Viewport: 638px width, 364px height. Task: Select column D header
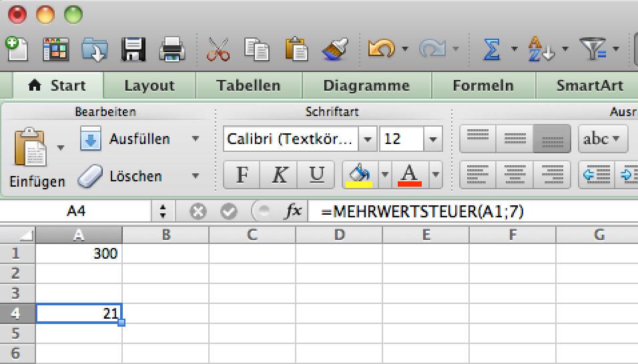[x=339, y=235]
